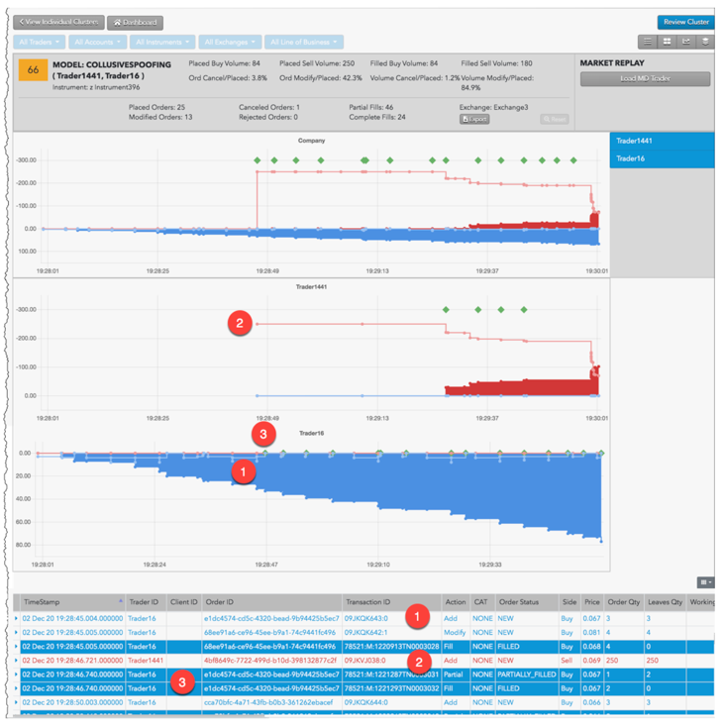
Task: Click transaction ID 09JKQK644:0
Action: (x=366, y=702)
